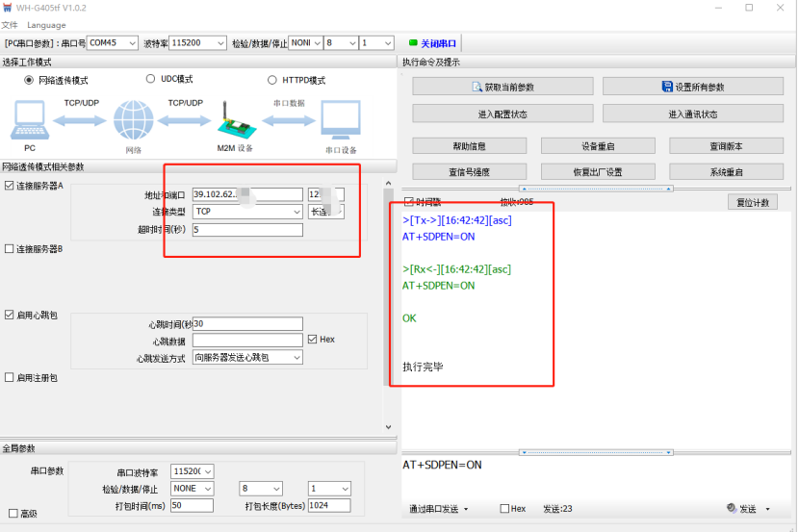Click the 发送 gear icon

point(731,509)
